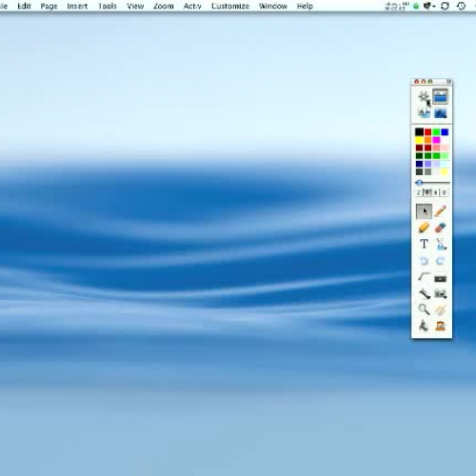The image size is (476, 476).
Task: Click the Undo arrow
Action: tap(424, 261)
